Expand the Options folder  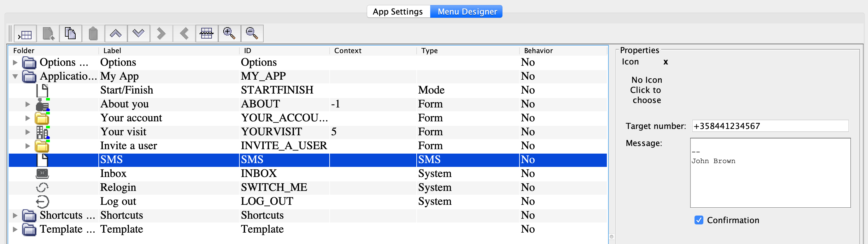tap(15, 63)
